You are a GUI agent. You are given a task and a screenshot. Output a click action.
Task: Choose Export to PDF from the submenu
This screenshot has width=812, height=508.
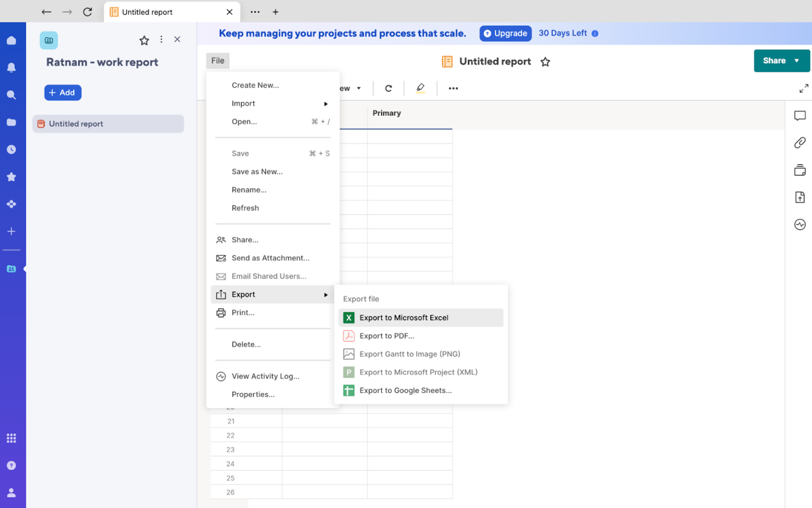pos(387,336)
